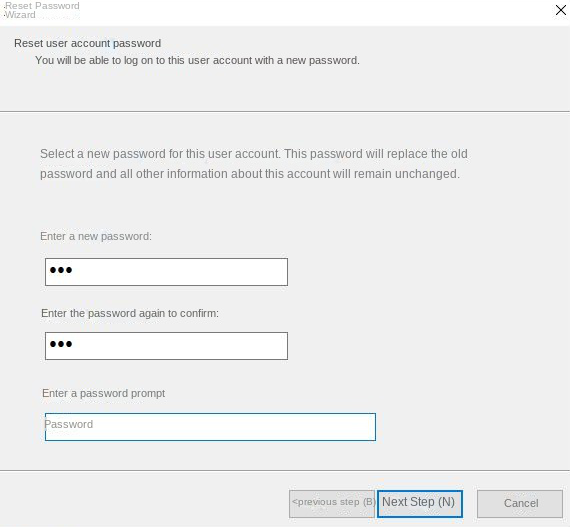Click the Reset Password Wizard title text
Viewport: 570px width, 527px height.
42,10
